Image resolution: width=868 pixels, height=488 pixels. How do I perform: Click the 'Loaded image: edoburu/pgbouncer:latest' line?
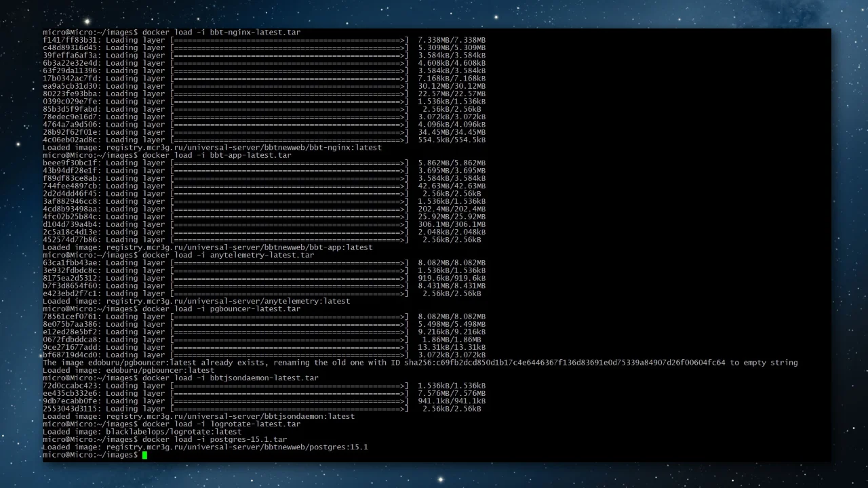129,370
